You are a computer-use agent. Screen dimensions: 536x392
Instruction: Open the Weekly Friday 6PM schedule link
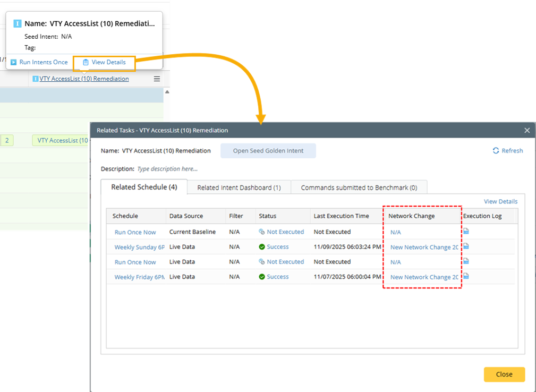(140, 277)
